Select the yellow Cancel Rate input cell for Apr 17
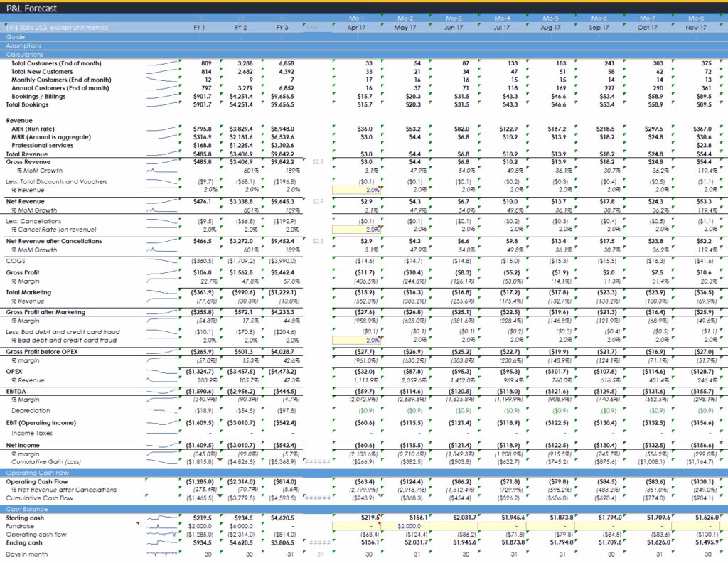The height and width of the screenshot is (563, 728). point(357,230)
